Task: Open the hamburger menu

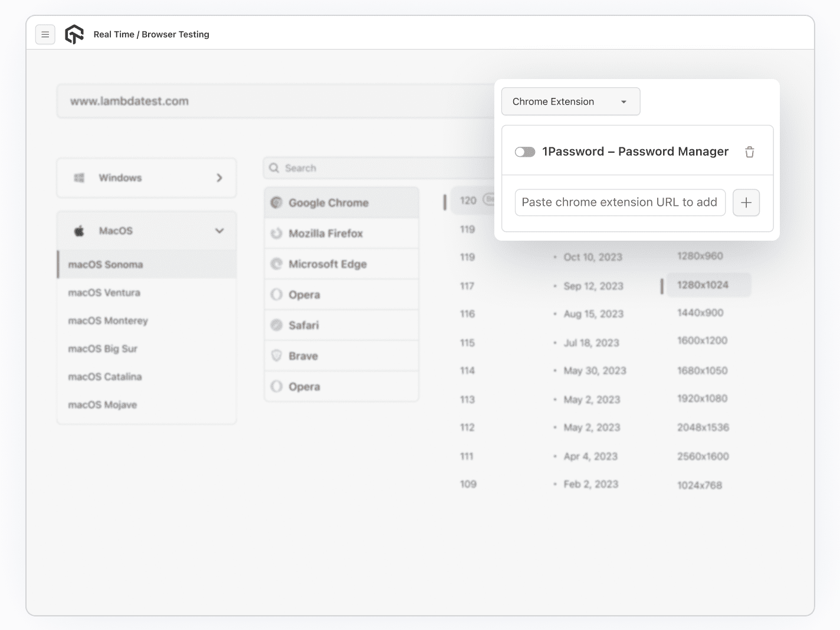Action: [x=45, y=34]
